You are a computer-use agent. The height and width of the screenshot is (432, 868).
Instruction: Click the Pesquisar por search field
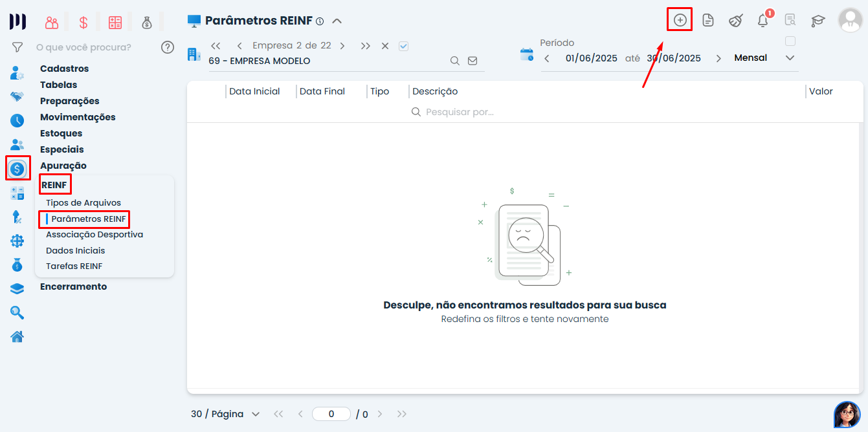pos(460,112)
